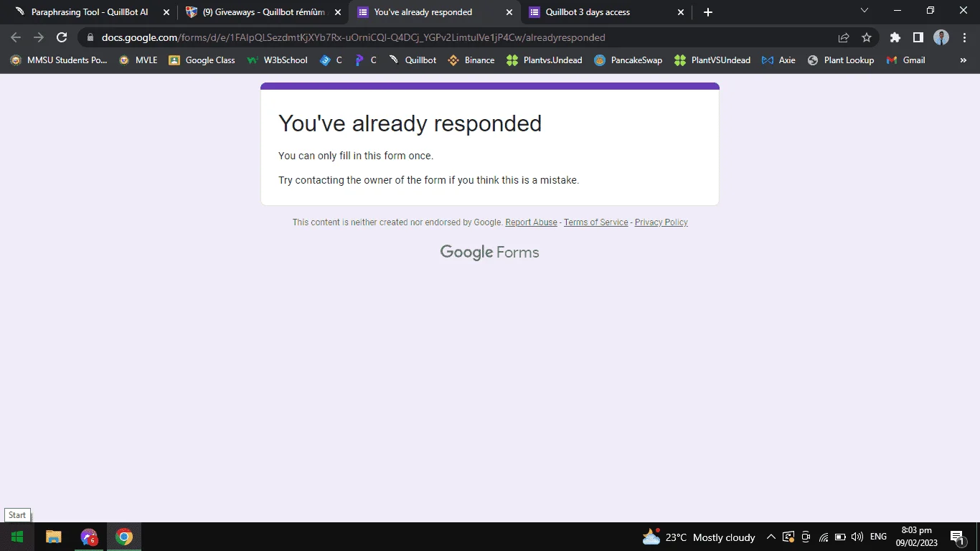Reload the current page
This screenshot has height=551, width=980.
pos(62,37)
